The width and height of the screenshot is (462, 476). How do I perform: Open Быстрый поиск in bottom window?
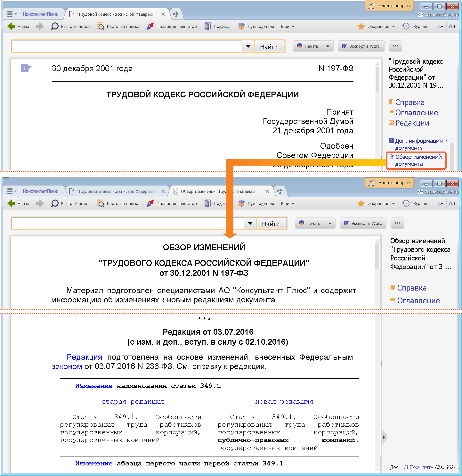[70, 203]
